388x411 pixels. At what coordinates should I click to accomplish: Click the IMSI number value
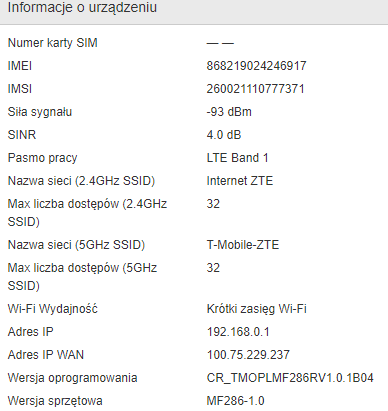click(x=255, y=89)
